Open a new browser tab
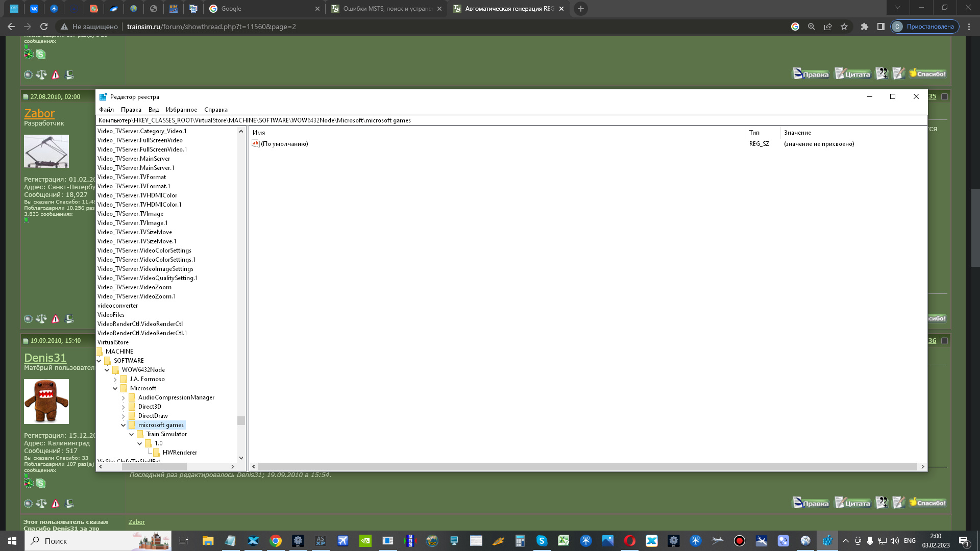The image size is (980, 551). tap(580, 9)
